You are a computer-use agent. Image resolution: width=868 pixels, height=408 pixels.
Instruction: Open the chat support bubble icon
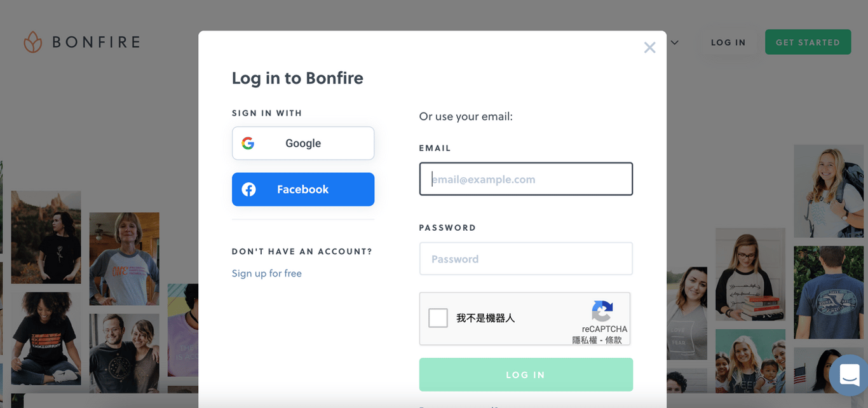[x=849, y=375]
